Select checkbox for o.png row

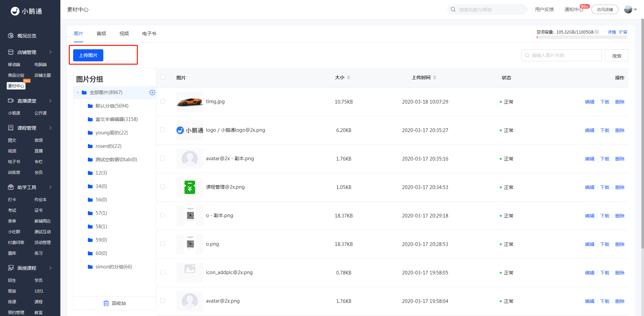click(163, 244)
